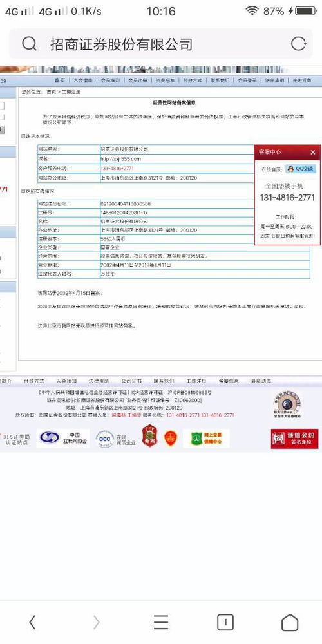The width and height of the screenshot is (322, 644).
Task: Click the red 诚信公约 签名单位 badge
Action: pos(294,439)
